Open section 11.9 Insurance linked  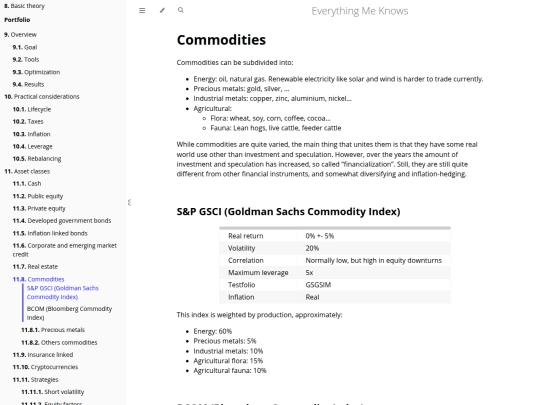point(43,354)
